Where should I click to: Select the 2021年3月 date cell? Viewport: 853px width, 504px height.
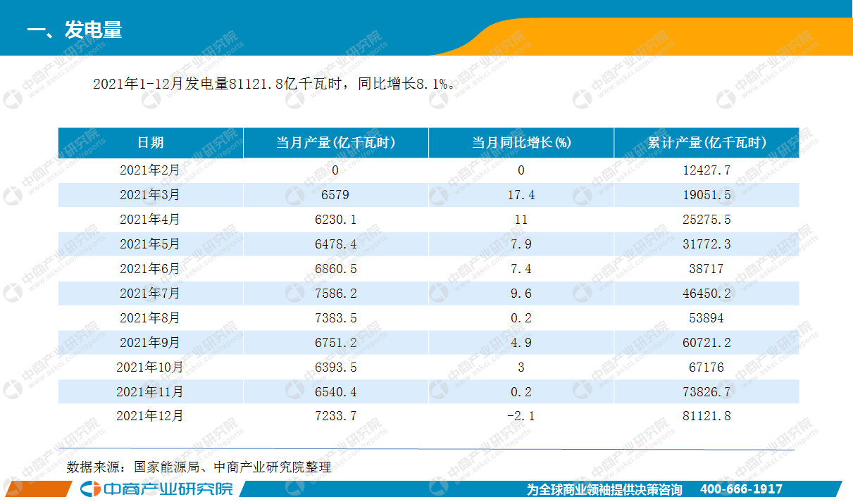(150, 195)
